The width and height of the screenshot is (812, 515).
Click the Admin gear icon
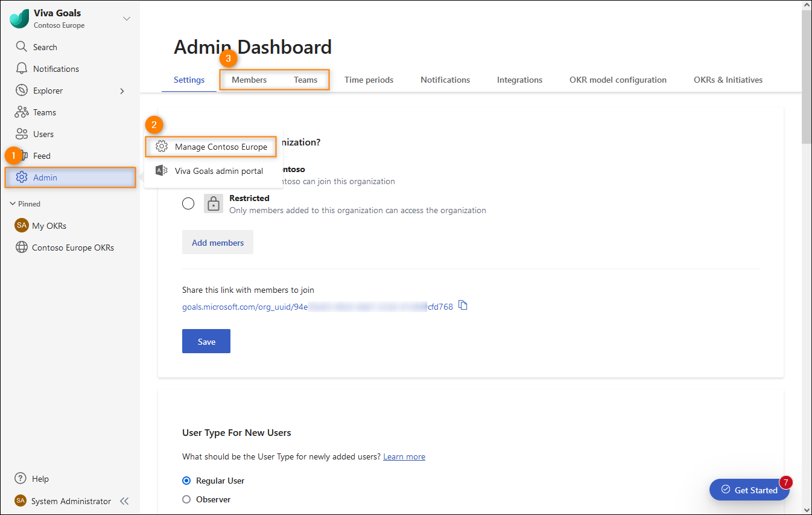pyautogui.click(x=22, y=178)
